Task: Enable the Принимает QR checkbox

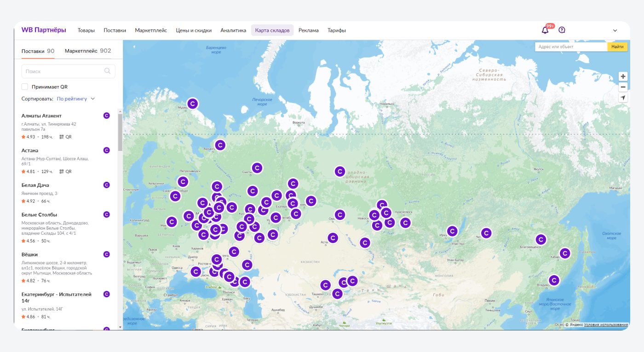Action: (x=25, y=87)
